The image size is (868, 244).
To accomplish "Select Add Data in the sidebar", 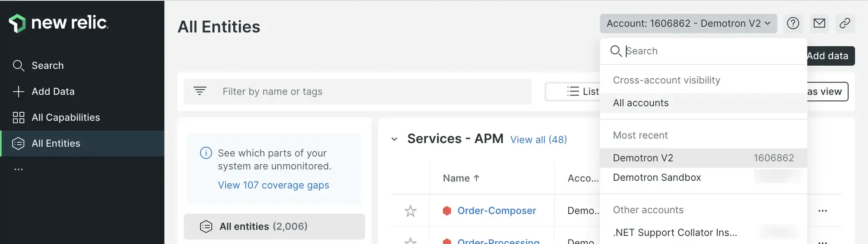I will 52,91.
